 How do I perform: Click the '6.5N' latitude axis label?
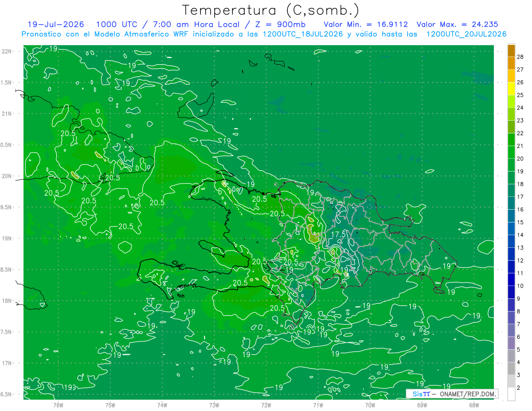(x=6, y=394)
